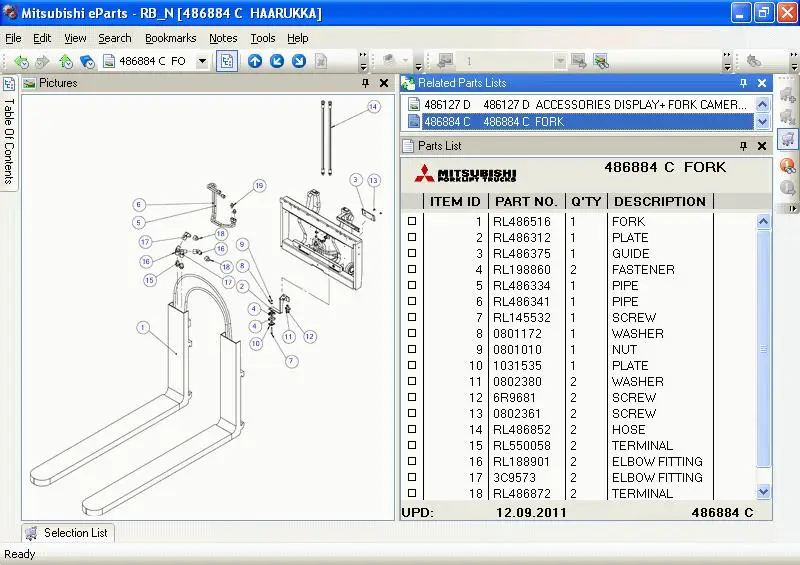This screenshot has width=800, height=565.
Task: Click the parts list scroll down arrow
Action: pyautogui.click(x=763, y=492)
